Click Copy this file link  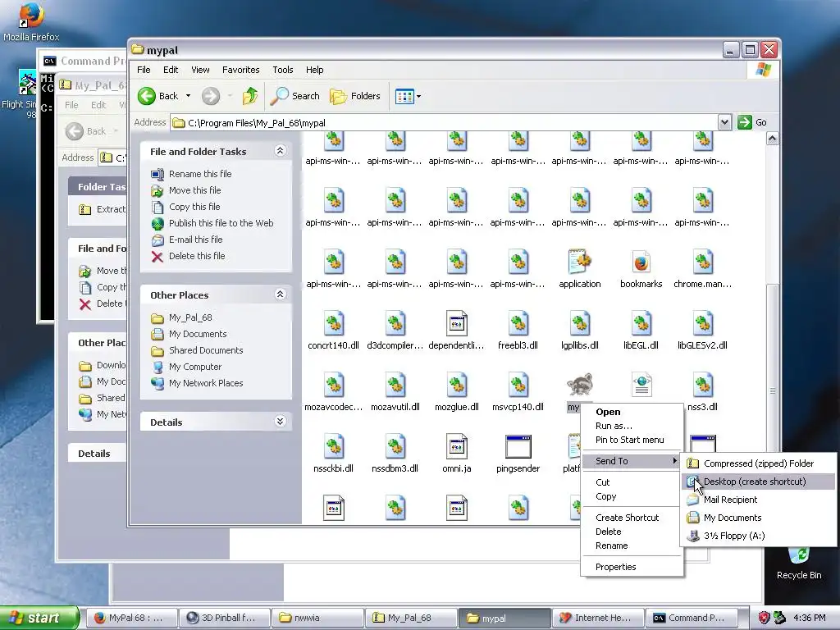coord(194,207)
